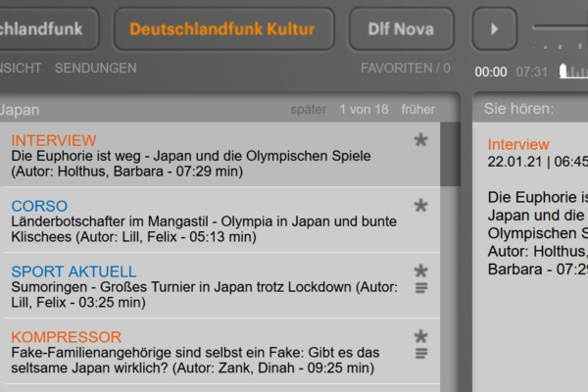Click the playback progress slider track
588x392 pixels.
[561, 27]
